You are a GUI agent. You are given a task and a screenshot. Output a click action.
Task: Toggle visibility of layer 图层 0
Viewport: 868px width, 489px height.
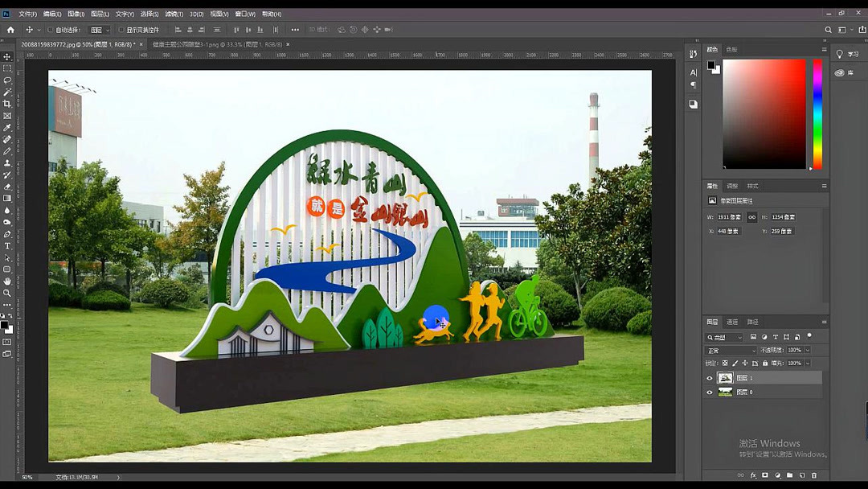709,392
